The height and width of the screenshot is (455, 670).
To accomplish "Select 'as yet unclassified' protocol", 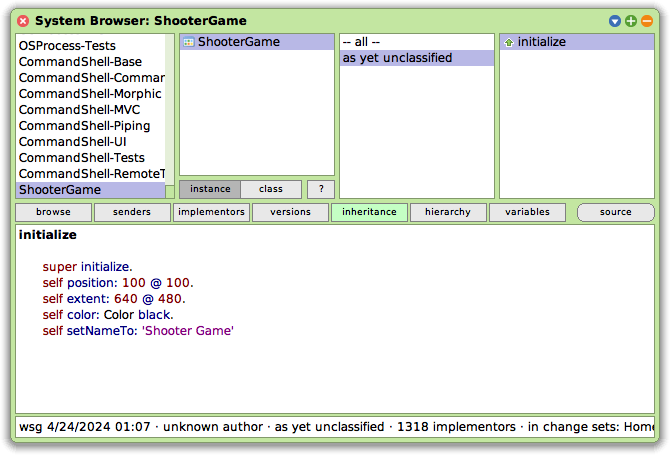I will [417, 58].
